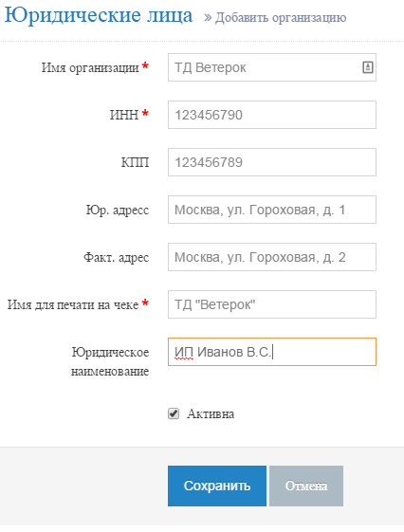Click in the Юридическое наименование input field
Image resolution: width=404 pixels, height=532 pixels.
272,352
